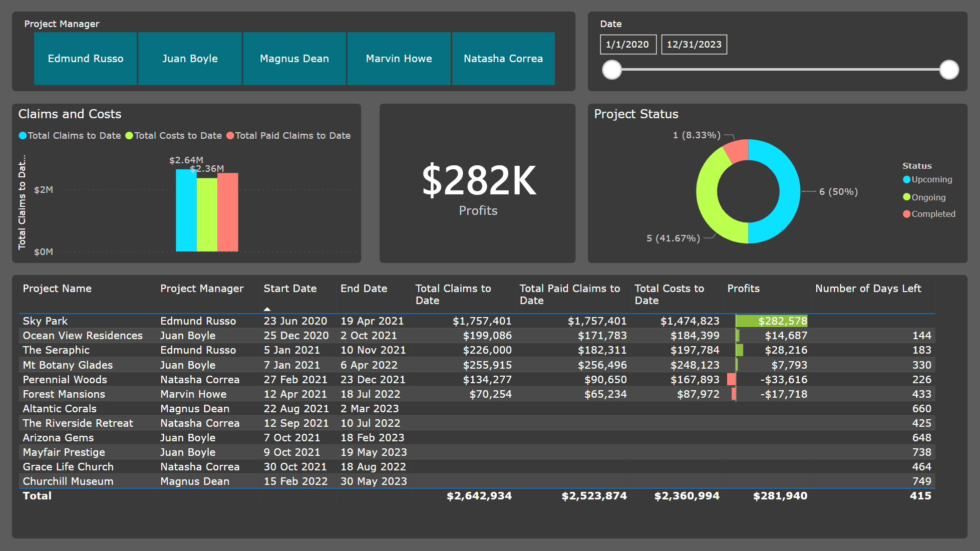Click the left handle of the date slider
Image resolution: width=980 pixels, height=551 pixels.
click(x=611, y=70)
